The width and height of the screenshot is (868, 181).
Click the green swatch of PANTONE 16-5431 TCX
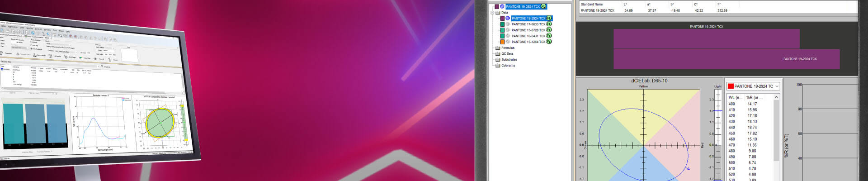coord(502,36)
